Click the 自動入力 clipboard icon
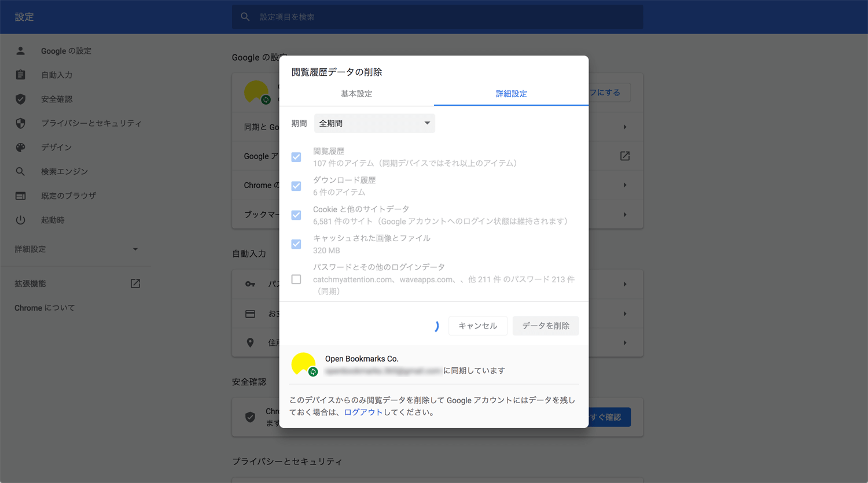Screen dimensions: 868x483 [20, 75]
